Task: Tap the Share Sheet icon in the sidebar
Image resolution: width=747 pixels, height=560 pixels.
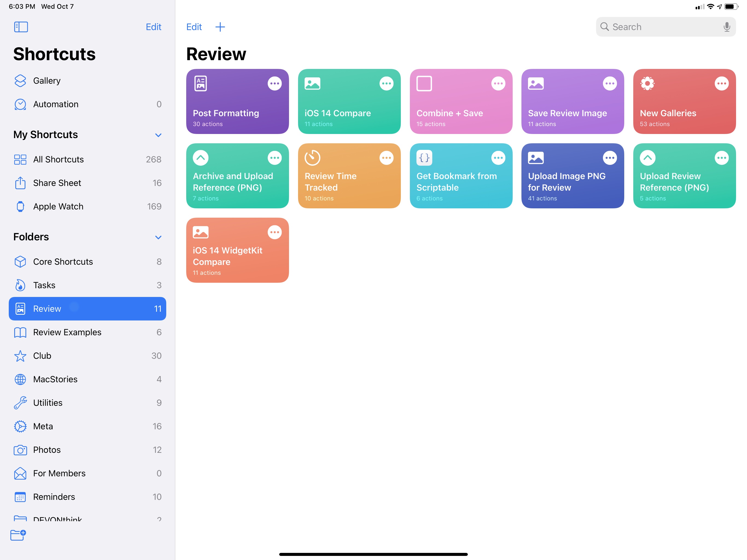Action: click(x=20, y=183)
